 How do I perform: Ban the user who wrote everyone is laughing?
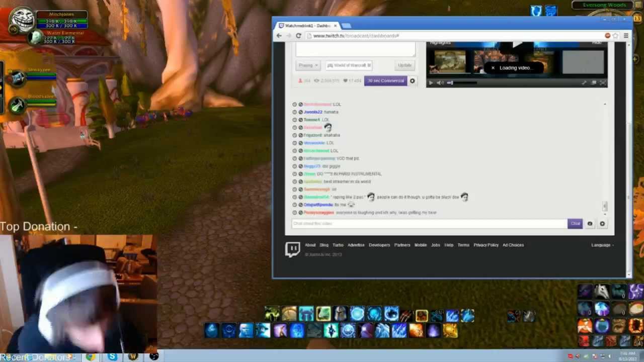click(x=300, y=213)
